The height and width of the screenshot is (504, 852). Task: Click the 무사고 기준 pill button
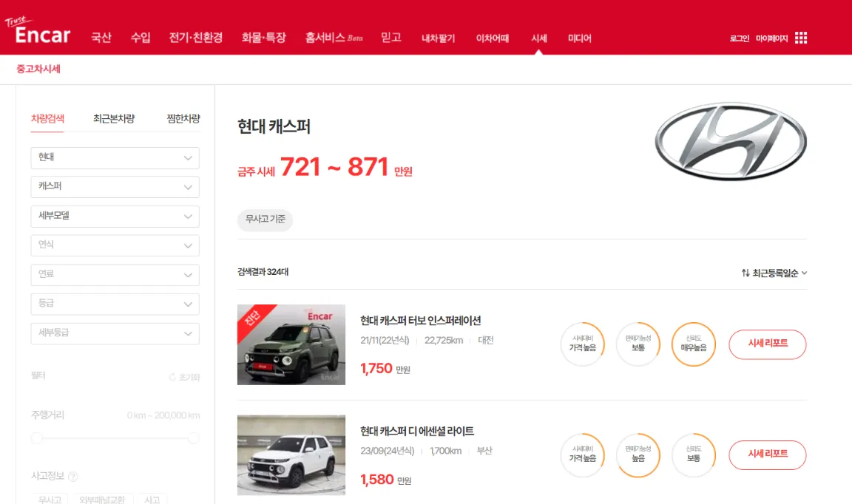point(266,219)
